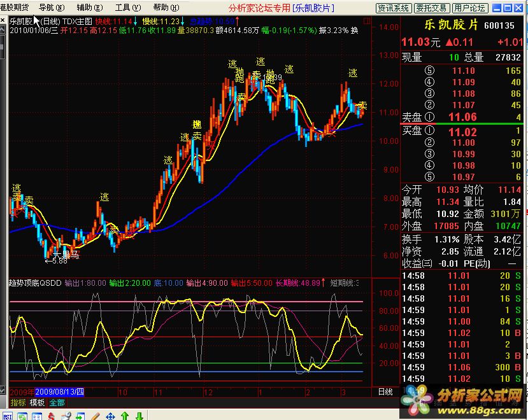Click the TDX主图 chart title label
This screenshot has height=420, width=528.
pos(77,22)
